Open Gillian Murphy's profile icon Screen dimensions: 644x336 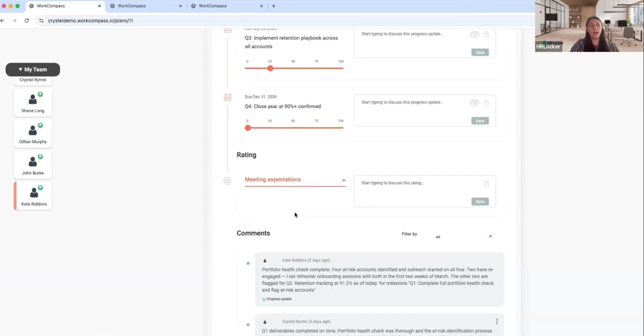33,130
